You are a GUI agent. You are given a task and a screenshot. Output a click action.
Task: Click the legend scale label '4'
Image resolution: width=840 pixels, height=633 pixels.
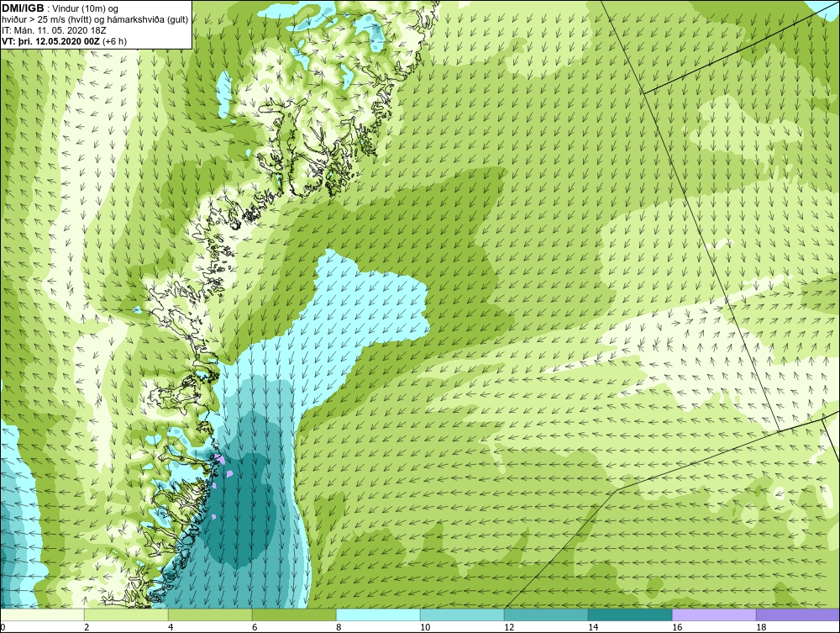[171, 627]
